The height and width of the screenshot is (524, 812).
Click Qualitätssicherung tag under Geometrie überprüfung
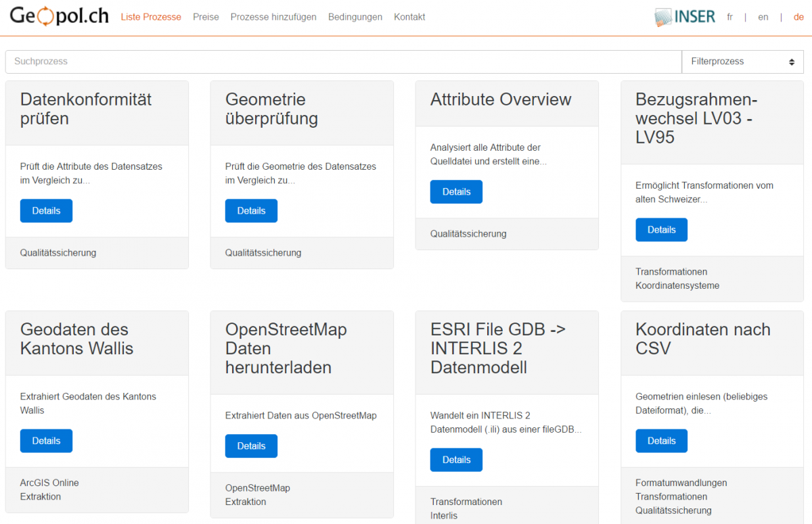(x=263, y=253)
